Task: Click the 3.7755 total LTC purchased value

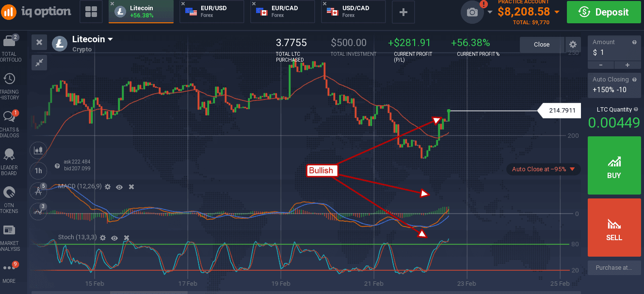Action: [x=291, y=43]
